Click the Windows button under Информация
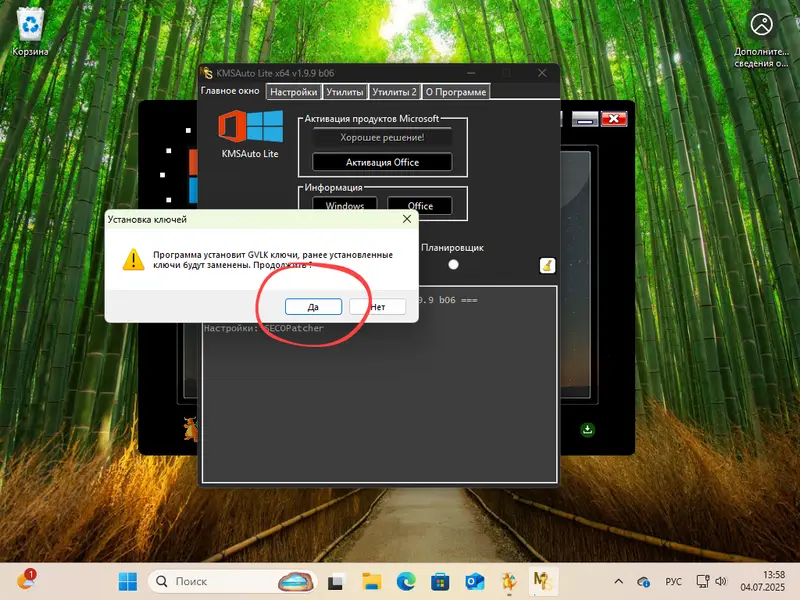The width and height of the screenshot is (800, 600). click(x=345, y=205)
